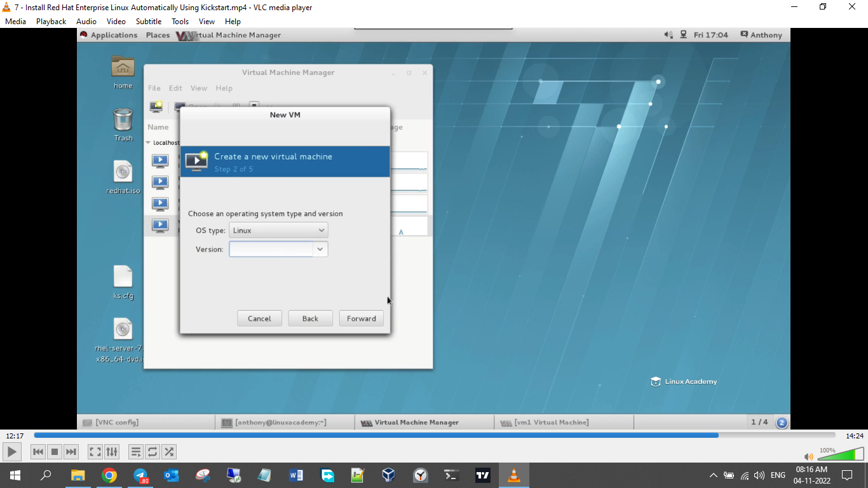
Task: Toggle VLC loop mode
Action: [x=153, y=452]
